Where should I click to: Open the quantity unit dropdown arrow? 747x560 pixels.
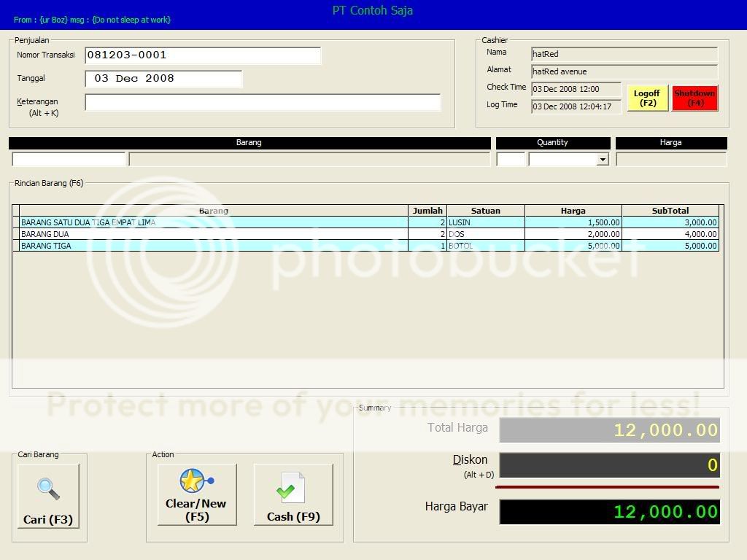(603, 160)
